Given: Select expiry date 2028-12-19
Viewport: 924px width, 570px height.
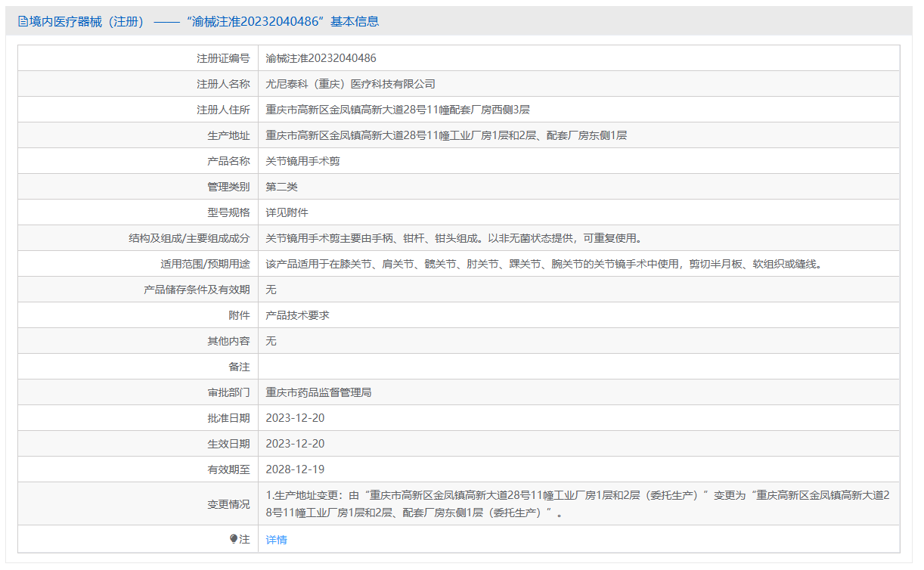Looking at the screenshot, I should coord(296,469).
